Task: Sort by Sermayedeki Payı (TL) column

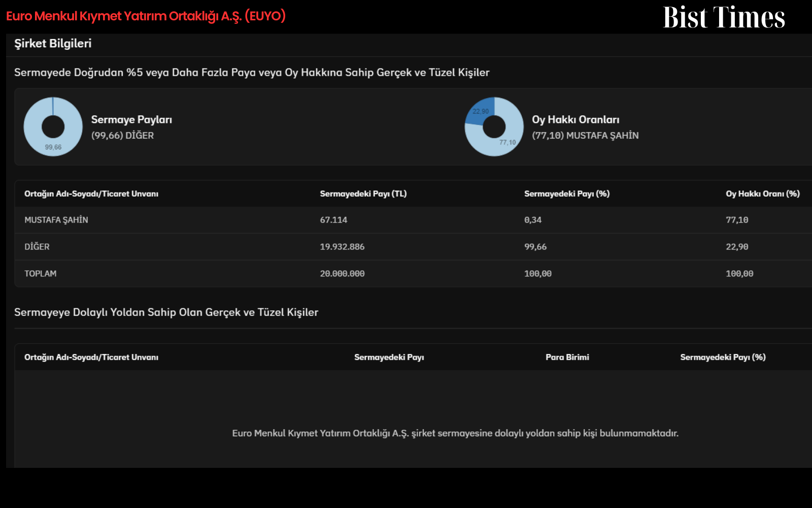Action: click(x=363, y=194)
